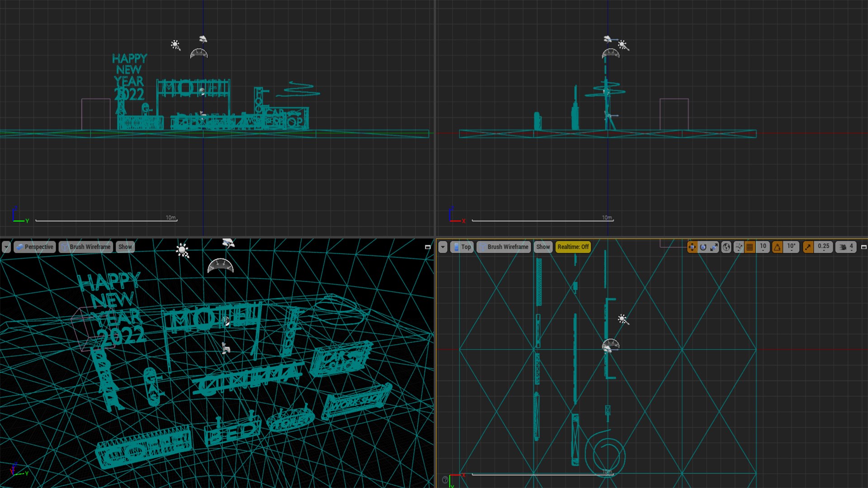
Task: Click the surface snapping icon
Action: [739, 247]
